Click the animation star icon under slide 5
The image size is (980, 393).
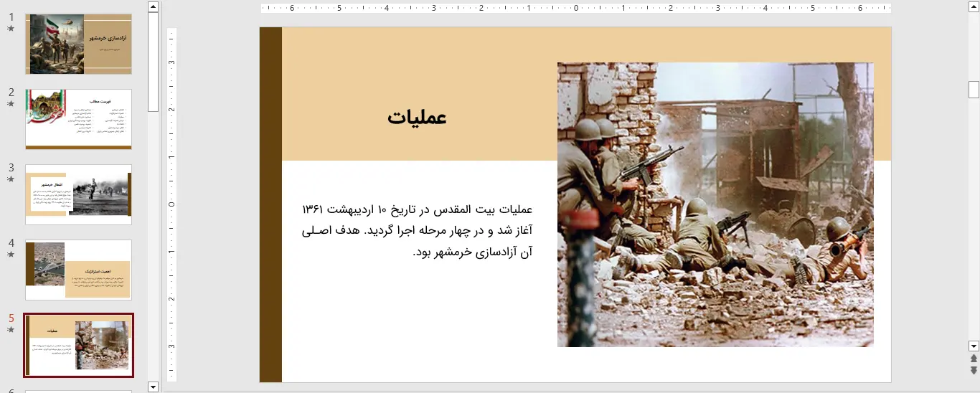(11, 330)
